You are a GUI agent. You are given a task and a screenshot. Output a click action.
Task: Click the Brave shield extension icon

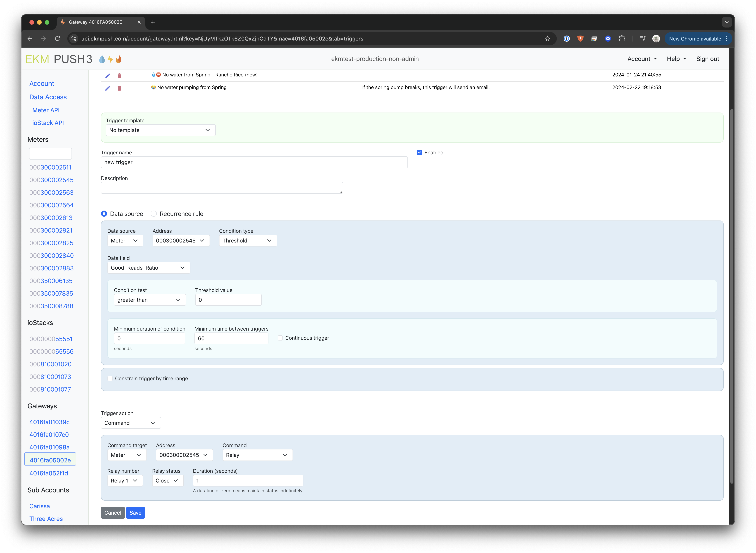point(580,39)
